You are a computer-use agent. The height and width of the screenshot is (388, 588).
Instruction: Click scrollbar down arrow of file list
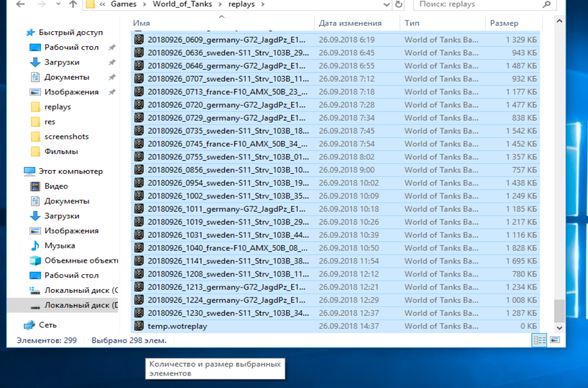point(559,328)
